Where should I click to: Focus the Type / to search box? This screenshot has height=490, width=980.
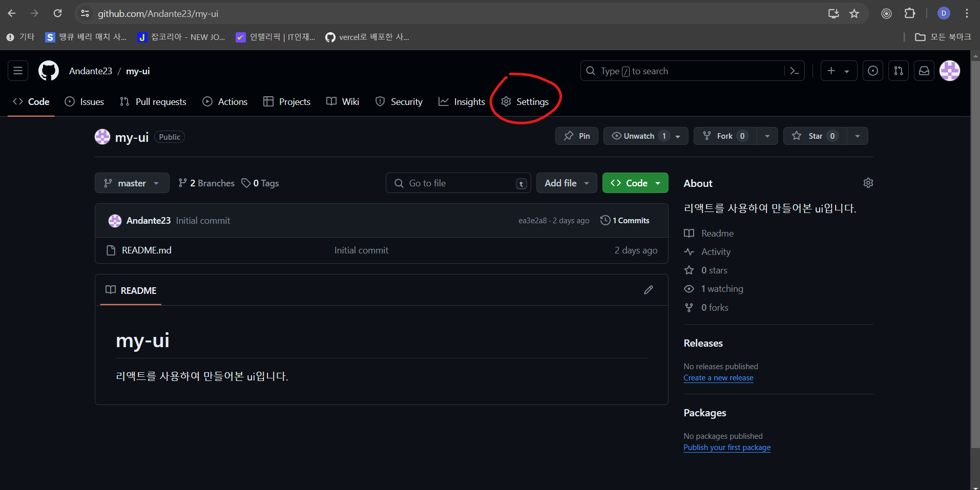pyautogui.click(x=692, y=71)
